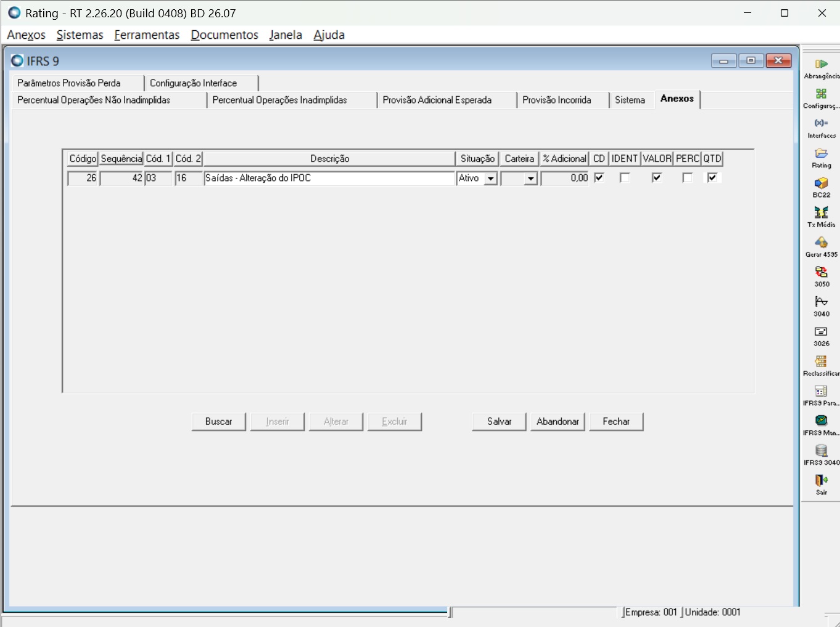Screen dimensions: 840x627
Task: Open the Configuração sidebar icon
Action: point(821,94)
